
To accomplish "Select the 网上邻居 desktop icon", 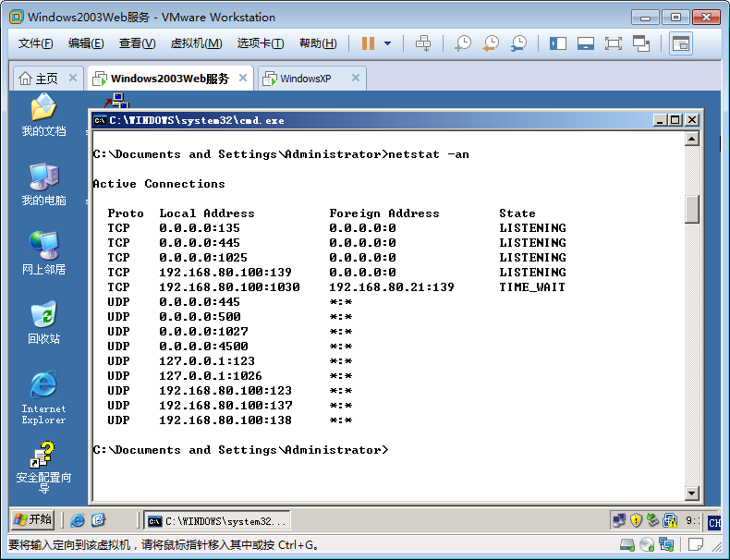I will [43, 253].
